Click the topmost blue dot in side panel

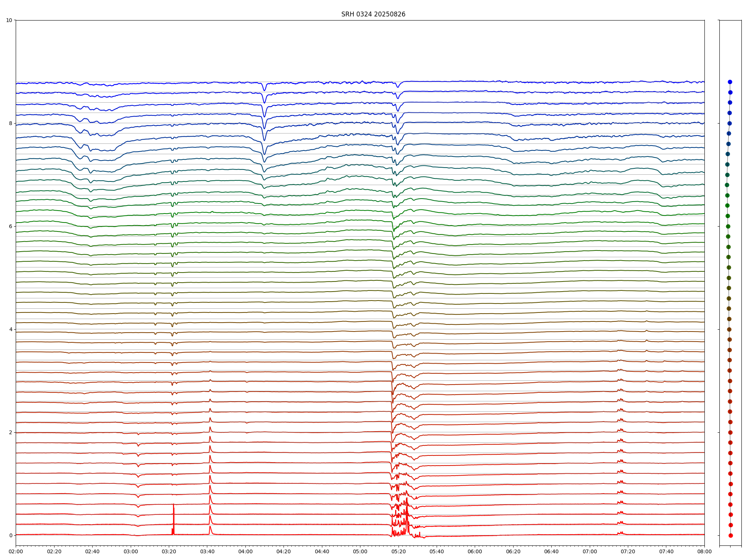coord(730,82)
